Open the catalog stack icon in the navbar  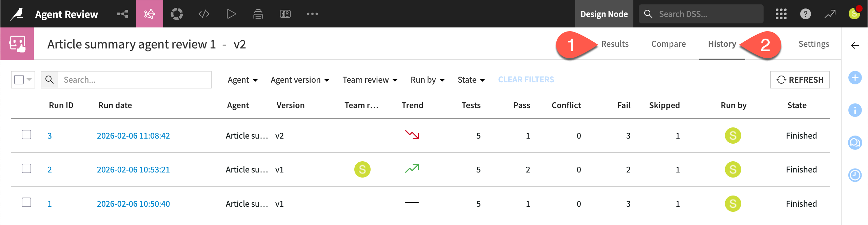click(x=258, y=14)
